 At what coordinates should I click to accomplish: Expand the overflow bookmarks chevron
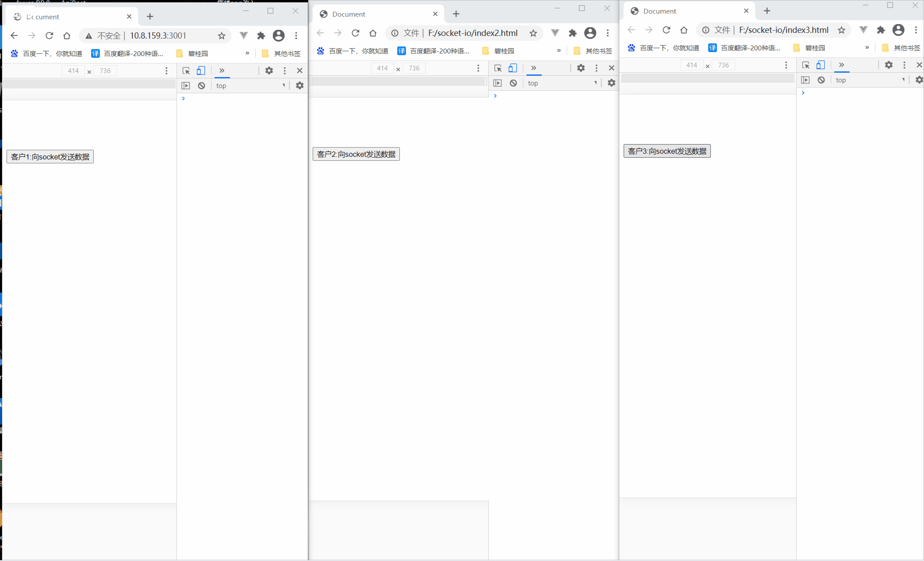(x=247, y=53)
